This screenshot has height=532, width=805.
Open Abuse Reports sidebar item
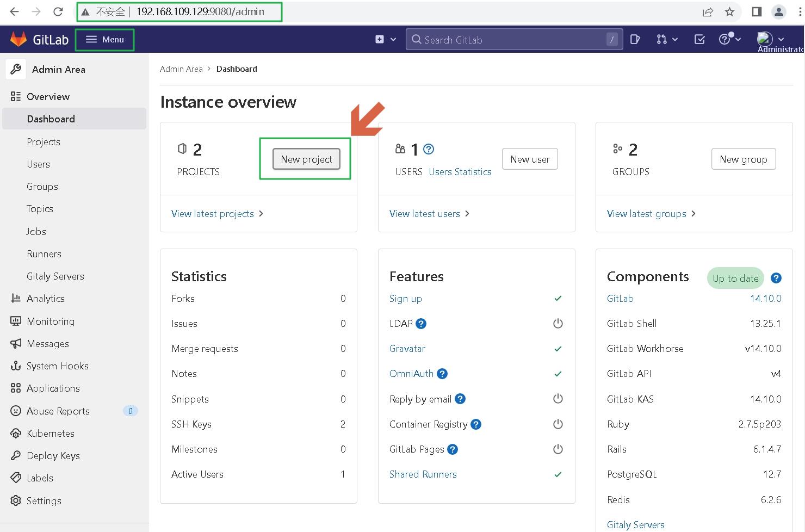tap(58, 411)
